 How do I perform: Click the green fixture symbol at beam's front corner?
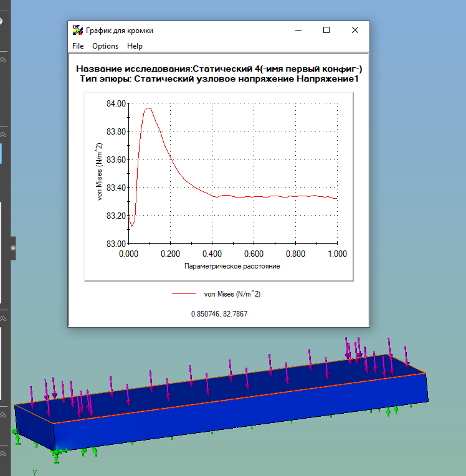pyautogui.click(x=57, y=454)
